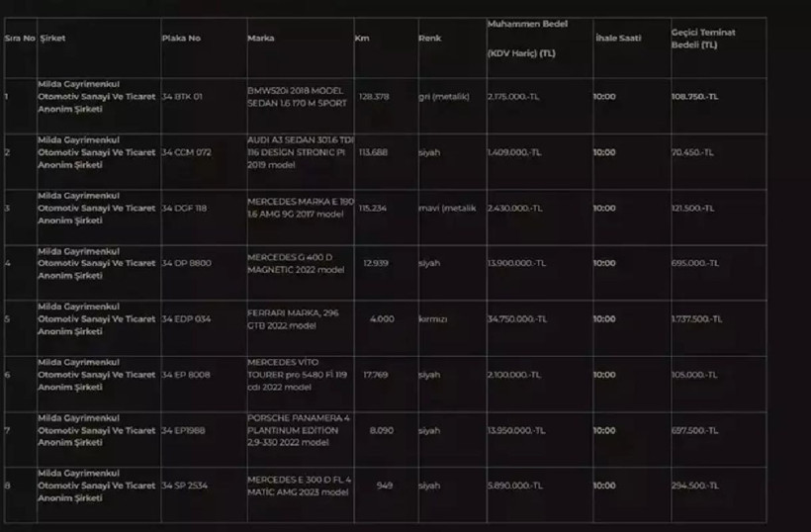Click the kırmızı color cell

click(433, 319)
